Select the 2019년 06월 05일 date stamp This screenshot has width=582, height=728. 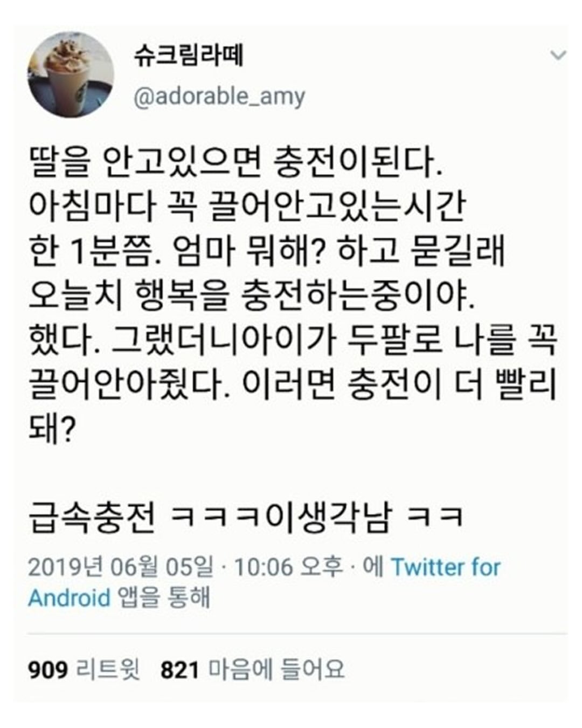tap(120, 567)
